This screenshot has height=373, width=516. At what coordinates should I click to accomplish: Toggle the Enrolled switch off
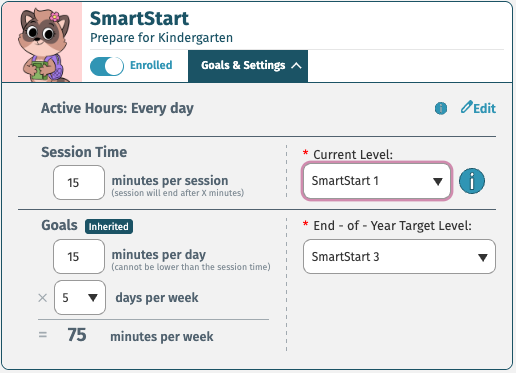(107, 66)
